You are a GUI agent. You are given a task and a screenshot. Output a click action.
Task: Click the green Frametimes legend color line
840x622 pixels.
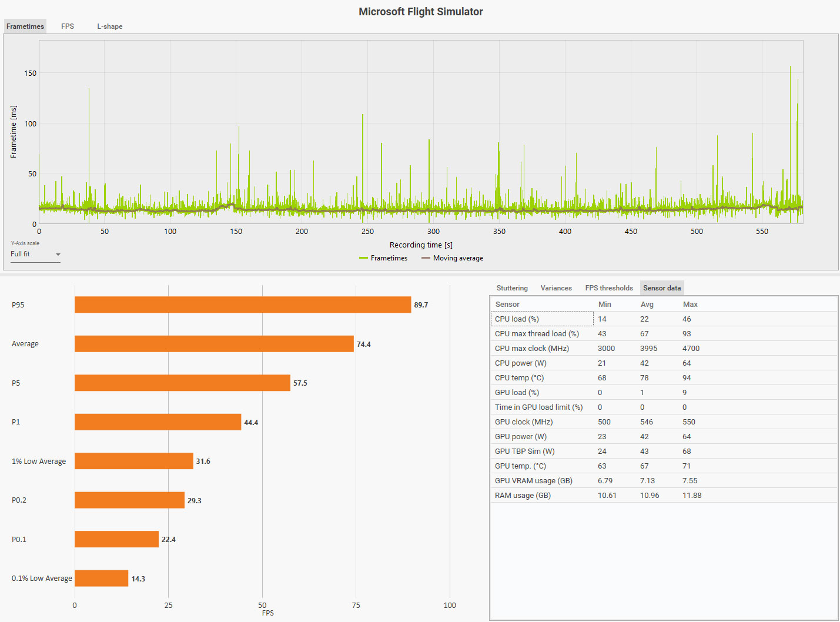pyautogui.click(x=363, y=258)
